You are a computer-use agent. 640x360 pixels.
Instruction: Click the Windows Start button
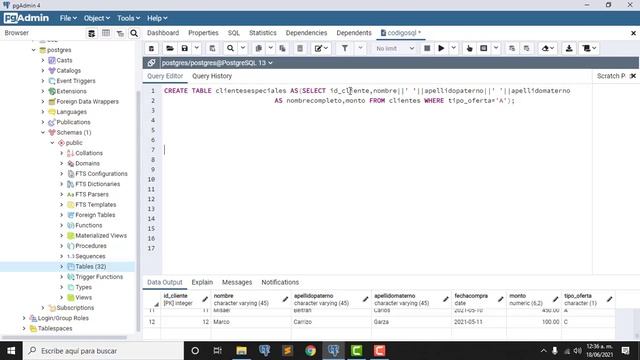pos(11,351)
